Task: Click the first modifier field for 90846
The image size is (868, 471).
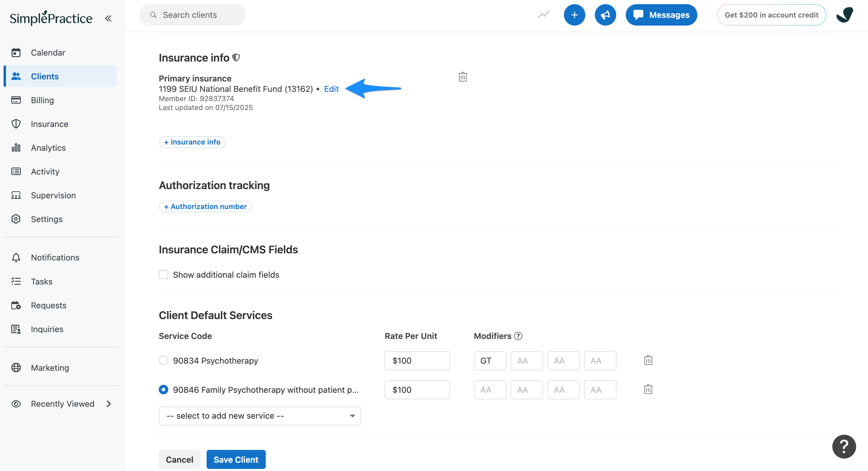Action: [x=490, y=390]
